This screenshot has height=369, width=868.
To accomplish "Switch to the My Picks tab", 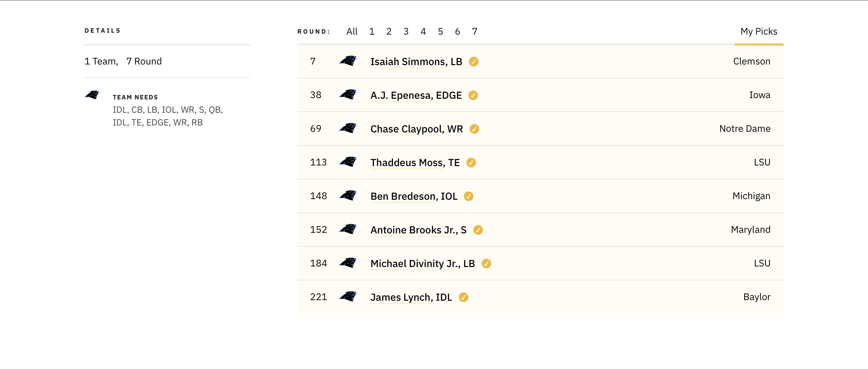I will [x=759, y=31].
